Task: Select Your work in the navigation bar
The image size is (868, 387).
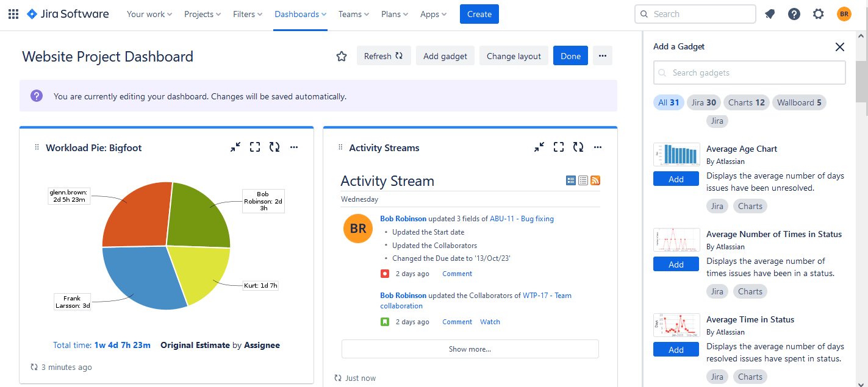Action: [149, 13]
